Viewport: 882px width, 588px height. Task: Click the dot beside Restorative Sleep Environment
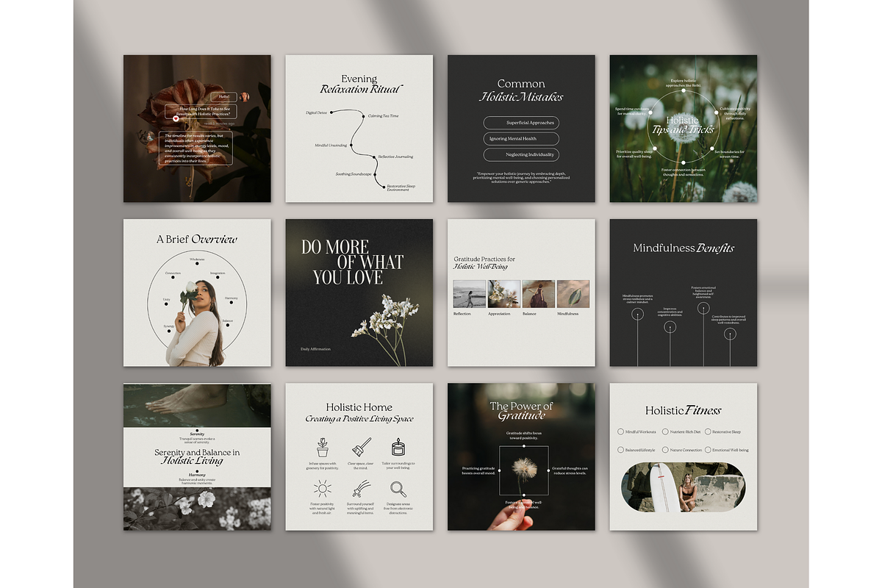(384, 187)
